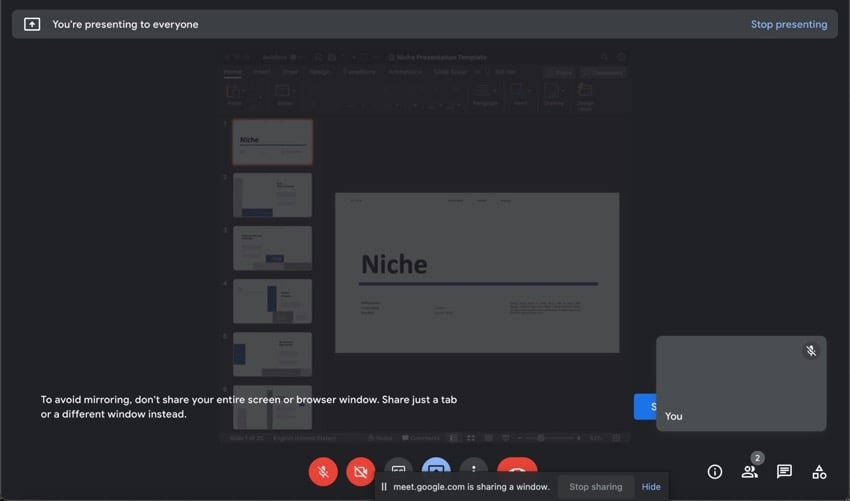Click the presenting icon in the top banner
Screen dimensions: 850x501
32,24
